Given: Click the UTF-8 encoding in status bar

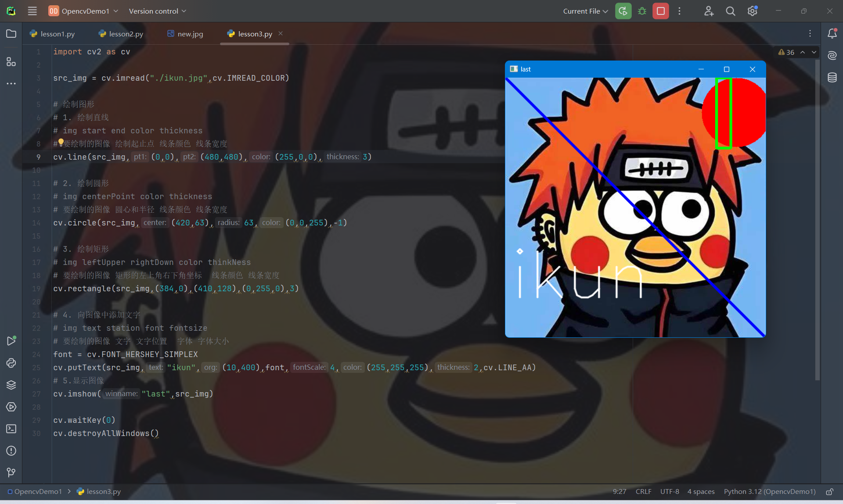Looking at the screenshot, I should click(670, 492).
